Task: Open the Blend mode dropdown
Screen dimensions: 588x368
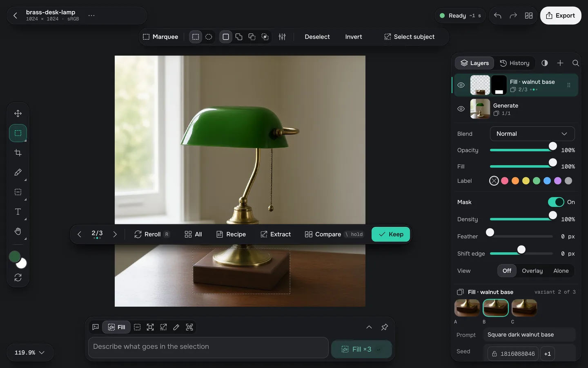Action: click(x=532, y=134)
